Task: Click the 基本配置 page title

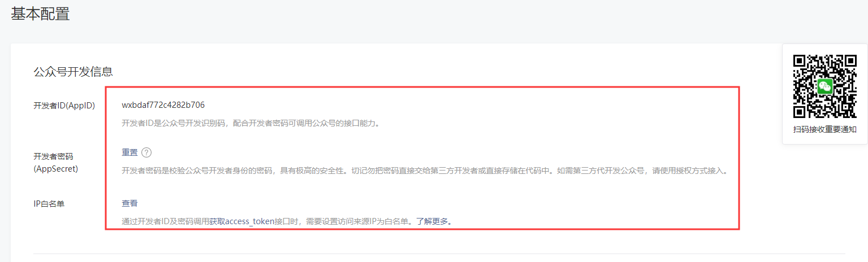Action: click(x=40, y=14)
